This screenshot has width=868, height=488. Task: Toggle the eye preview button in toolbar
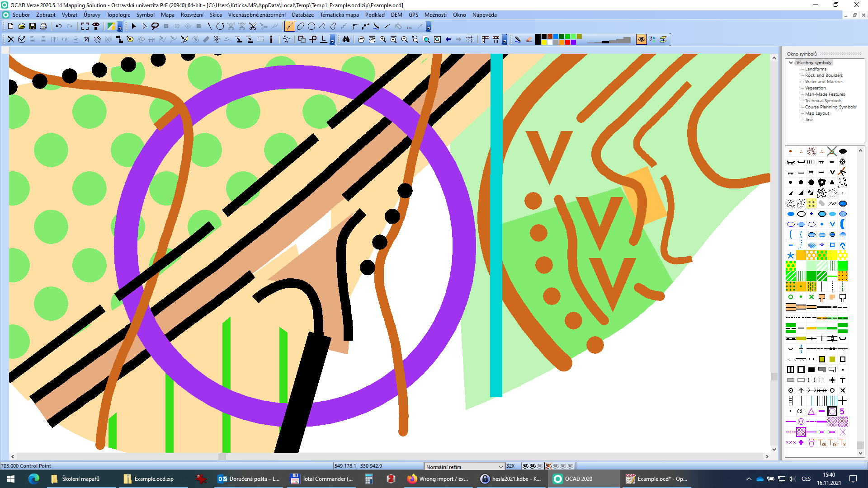pos(641,40)
